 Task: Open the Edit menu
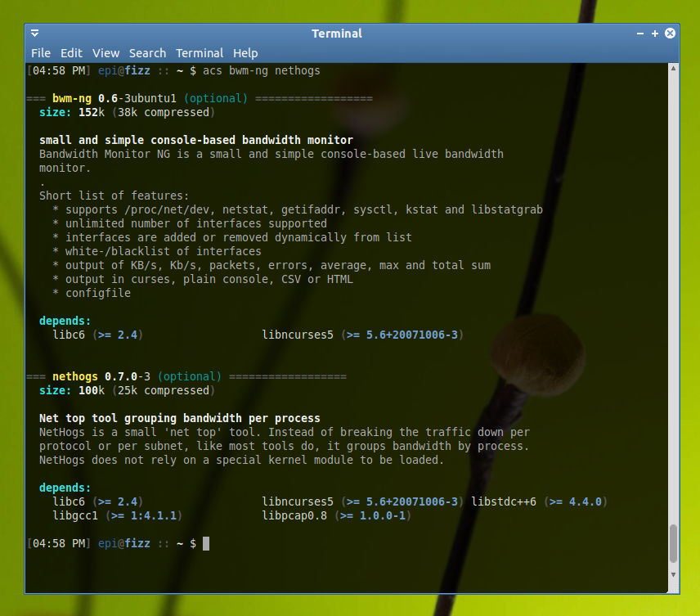71,53
